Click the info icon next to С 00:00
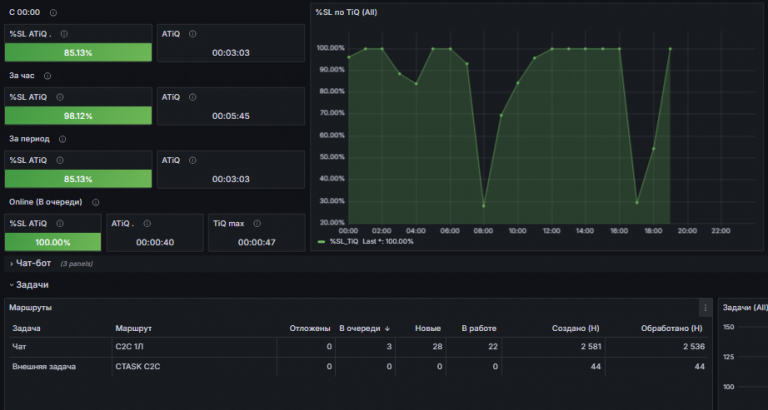The image size is (768, 410). click(x=53, y=13)
